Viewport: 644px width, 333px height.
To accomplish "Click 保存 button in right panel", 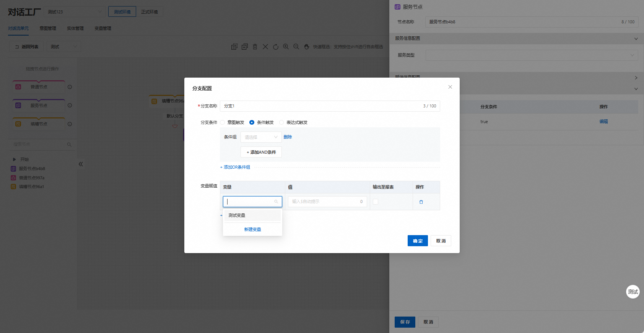I will 405,322.
